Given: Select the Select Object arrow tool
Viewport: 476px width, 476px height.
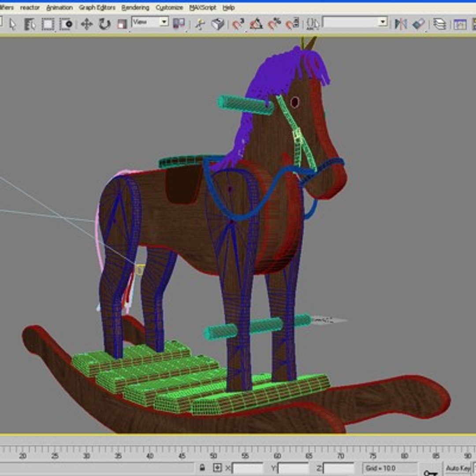Looking at the screenshot, I should pyautogui.click(x=12, y=24).
